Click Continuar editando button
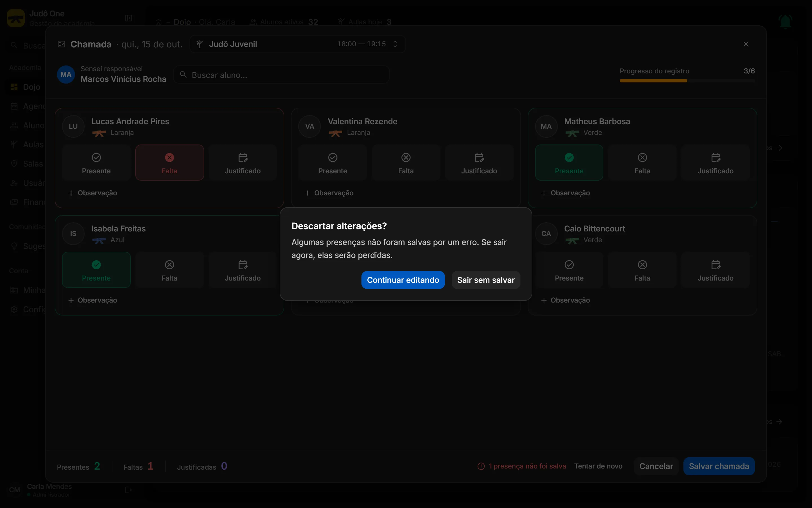 click(403, 280)
